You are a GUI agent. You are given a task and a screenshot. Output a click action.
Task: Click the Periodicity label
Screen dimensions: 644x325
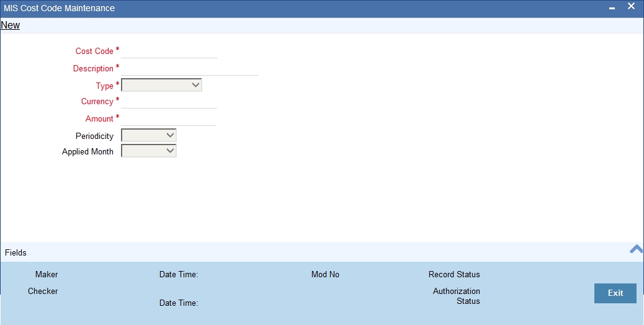click(94, 136)
